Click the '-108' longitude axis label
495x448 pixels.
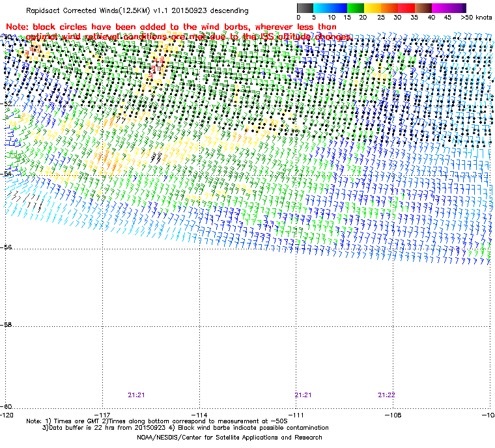(393, 415)
